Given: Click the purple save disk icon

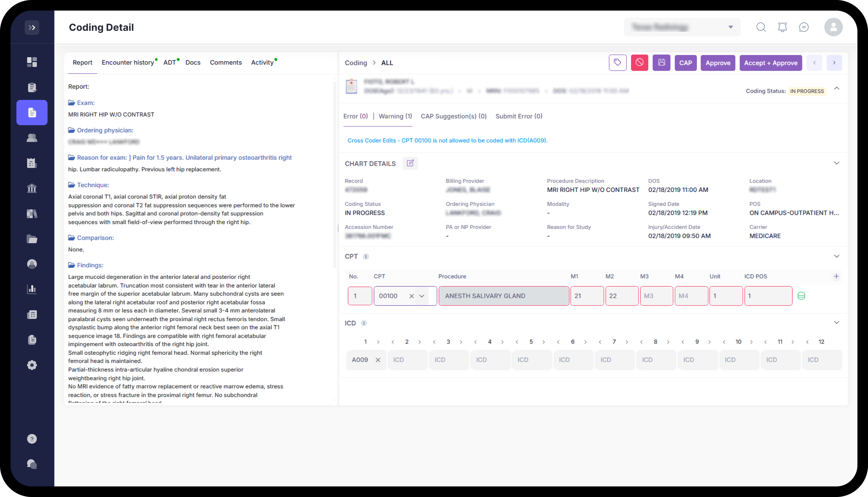Looking at the screenshot, I should (661, 63).
